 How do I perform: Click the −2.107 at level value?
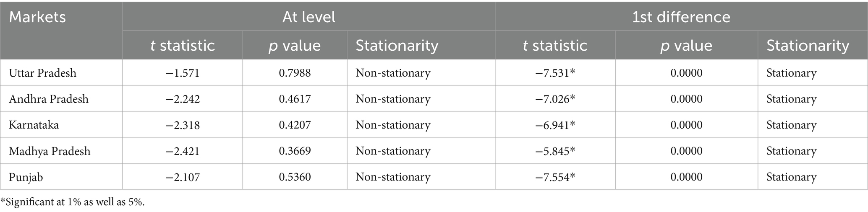[183, 177]
